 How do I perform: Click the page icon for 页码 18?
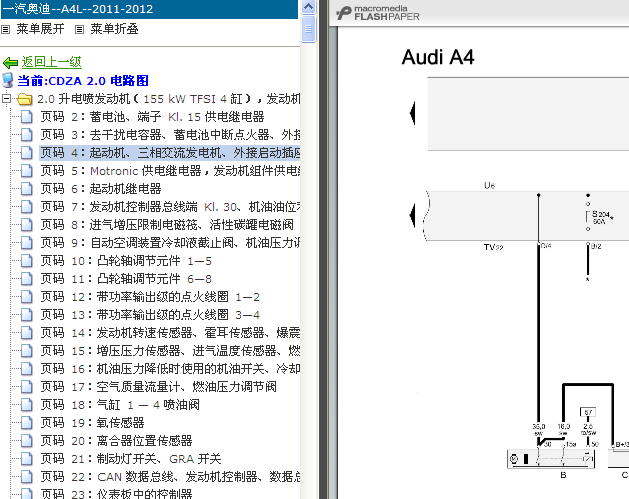(x=26, y=405)
